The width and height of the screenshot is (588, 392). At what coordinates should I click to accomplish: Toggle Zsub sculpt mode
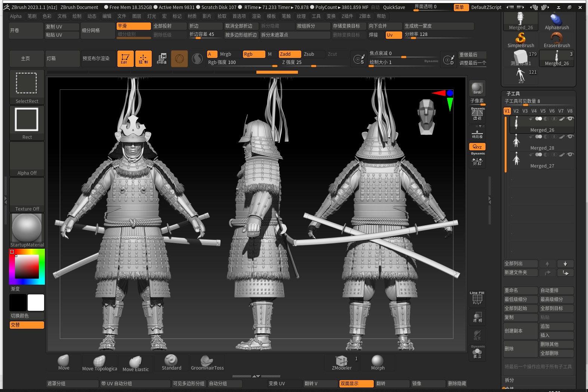313,54
